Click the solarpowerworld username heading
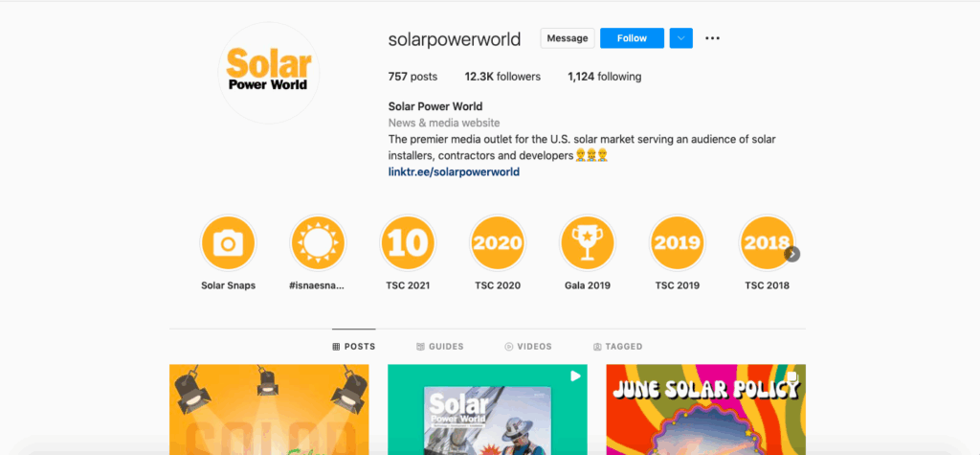 pos(455,39)
